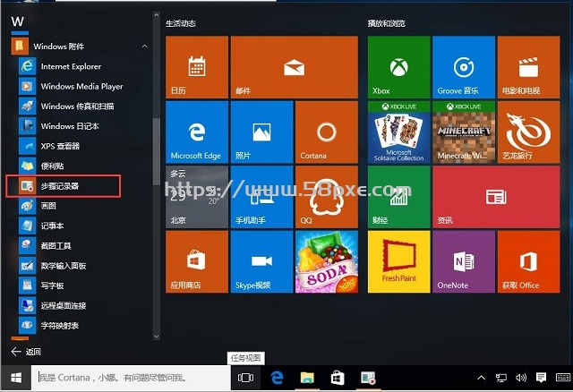Click the 生活动态 group heading

pos(181,23)
